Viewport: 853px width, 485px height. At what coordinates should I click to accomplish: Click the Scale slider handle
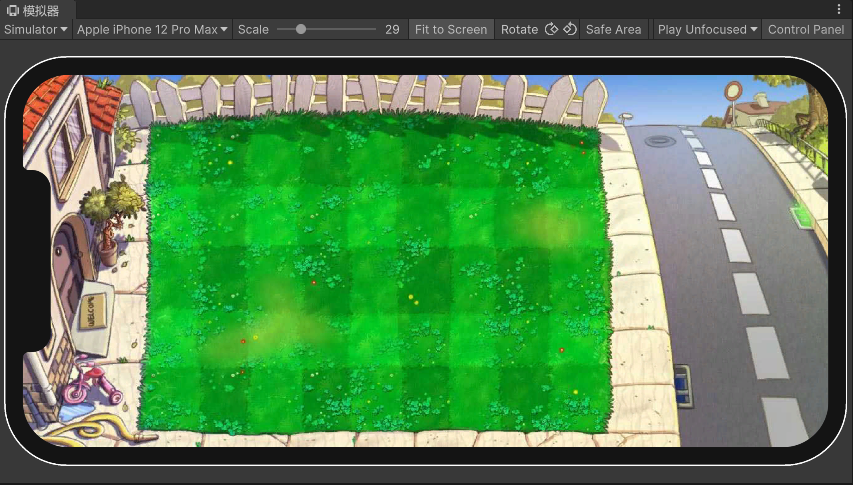pos(301,29)
